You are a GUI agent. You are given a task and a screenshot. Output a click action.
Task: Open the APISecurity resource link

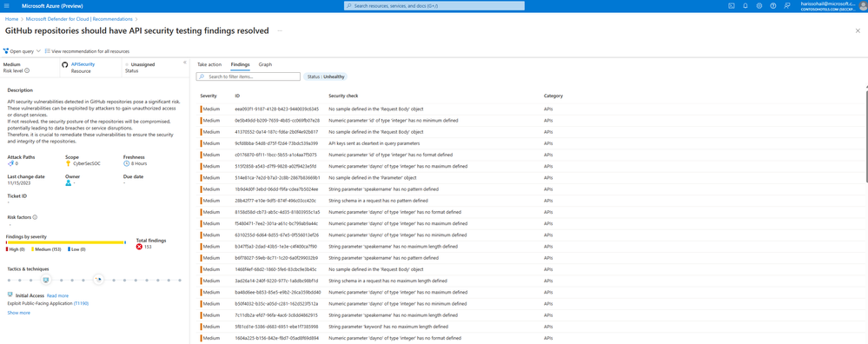point(83,64)
